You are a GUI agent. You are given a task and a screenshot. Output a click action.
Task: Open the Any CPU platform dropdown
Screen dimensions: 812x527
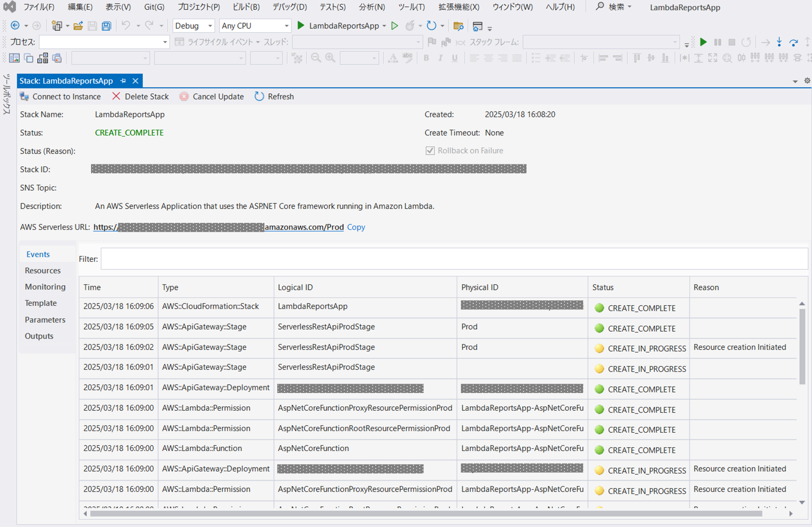coord(255,26)
